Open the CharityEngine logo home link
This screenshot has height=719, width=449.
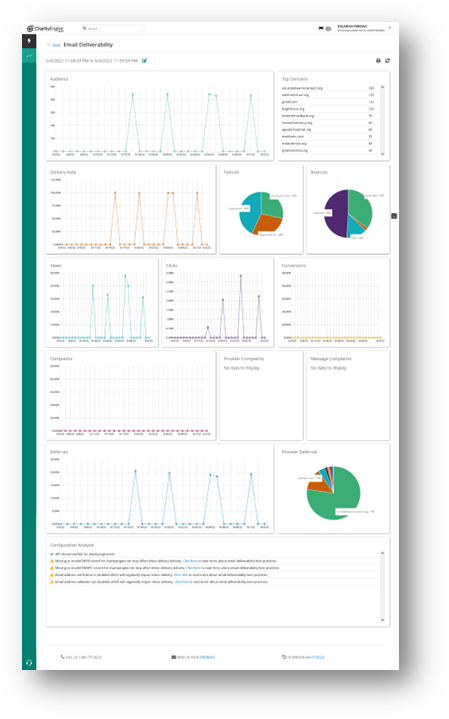pos(45,28)
